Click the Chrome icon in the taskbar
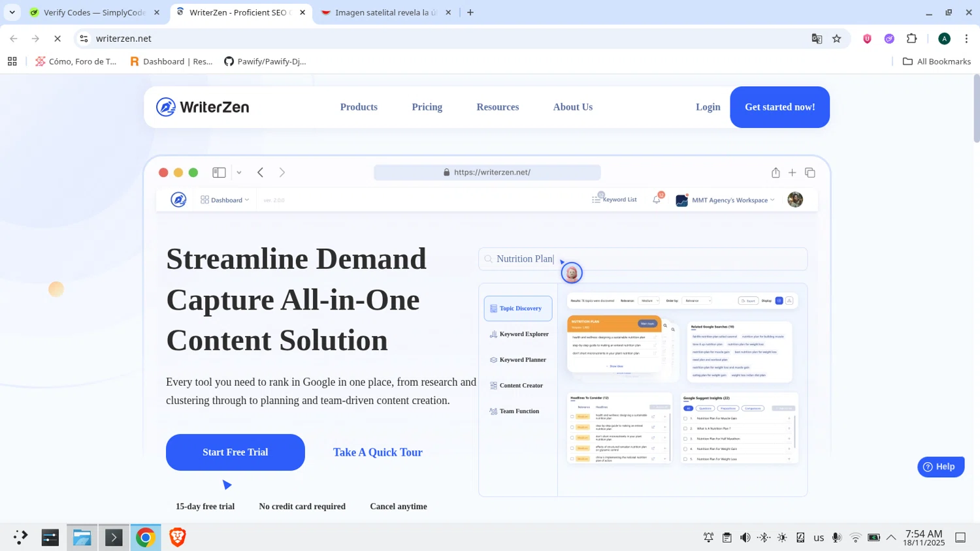The image size is (980, 551). 145,537
